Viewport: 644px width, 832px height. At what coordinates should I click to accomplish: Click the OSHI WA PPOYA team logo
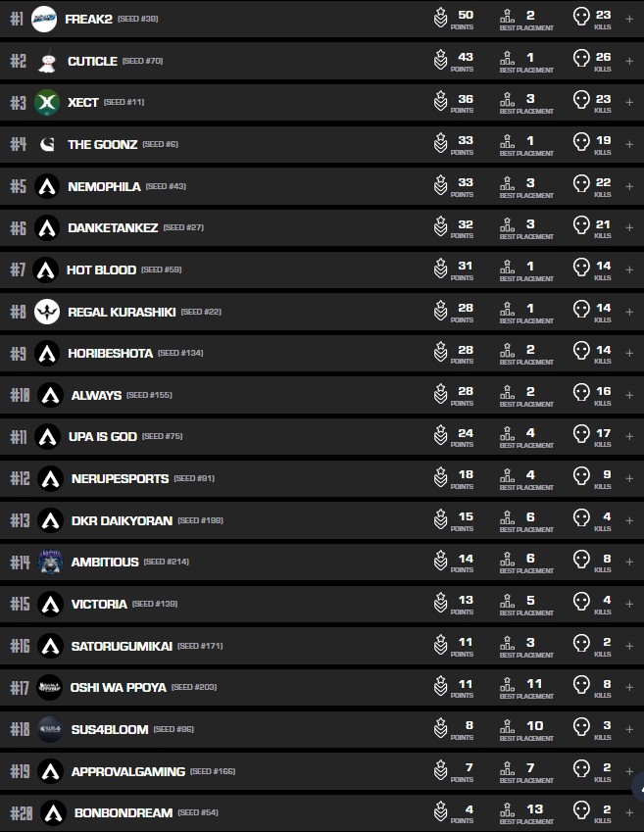pos(50,688)
